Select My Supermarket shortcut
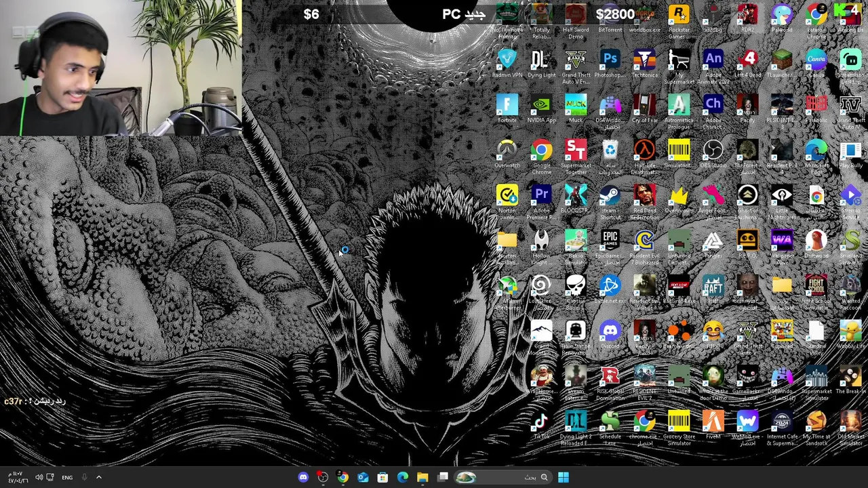 (679, 66)
